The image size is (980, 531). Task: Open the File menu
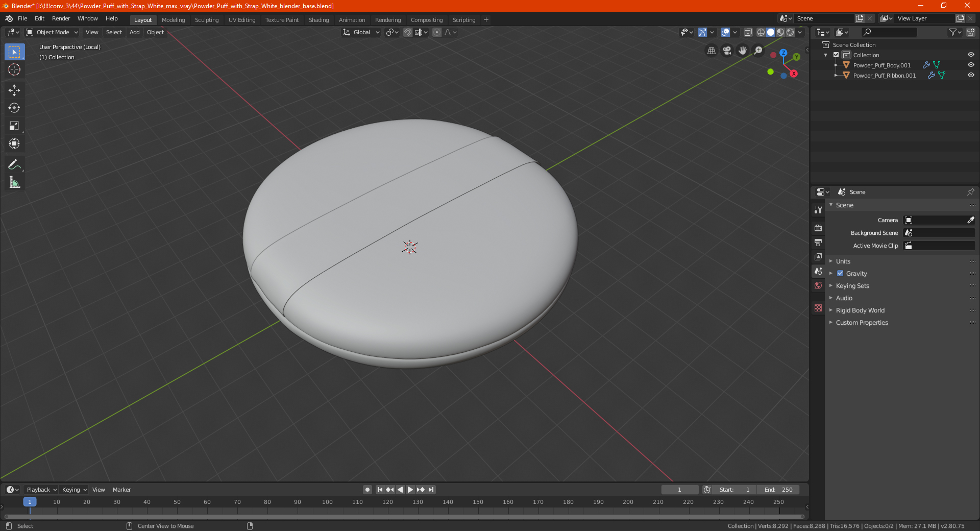coord(22,18)
